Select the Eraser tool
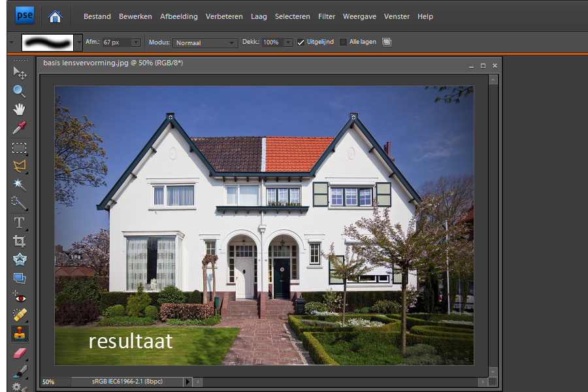Image resolution: width=588 pixels, height=392 pixels. point(20,353)
